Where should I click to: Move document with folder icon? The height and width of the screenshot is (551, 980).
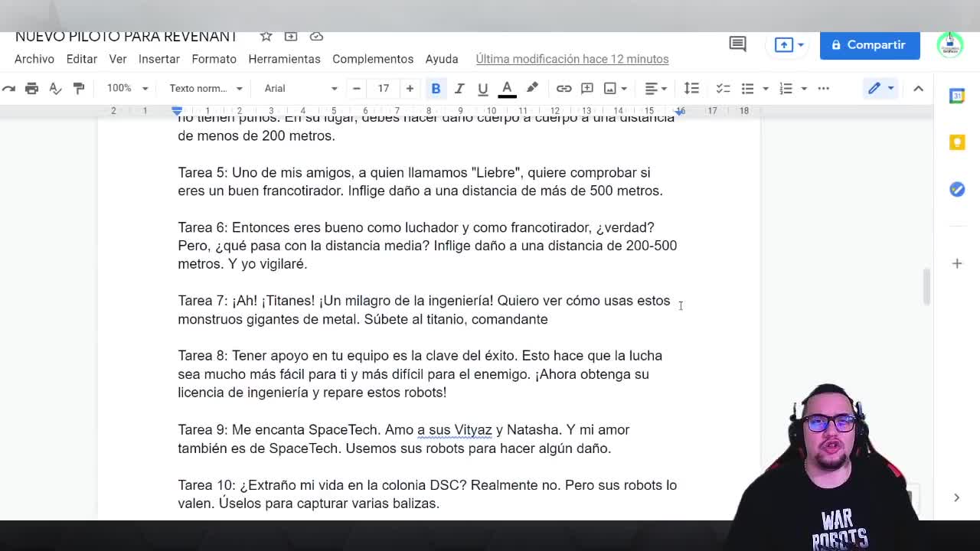pos(291,37)
